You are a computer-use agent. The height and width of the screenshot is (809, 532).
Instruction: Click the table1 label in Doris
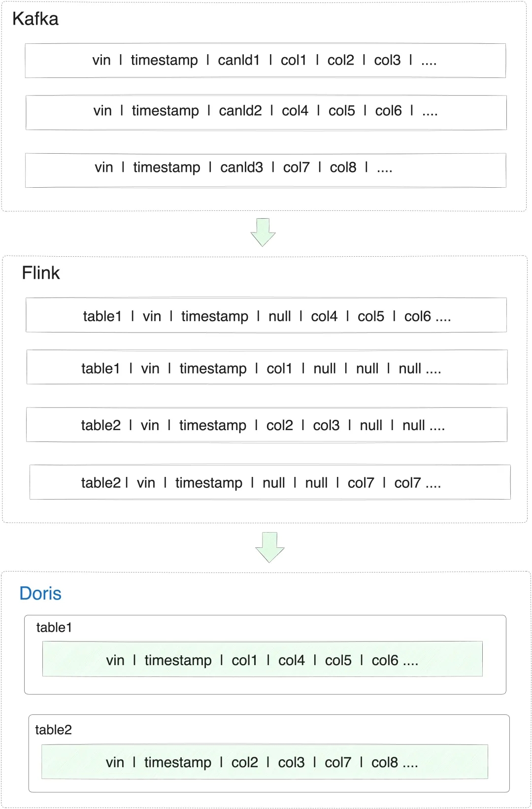(54, 627)
